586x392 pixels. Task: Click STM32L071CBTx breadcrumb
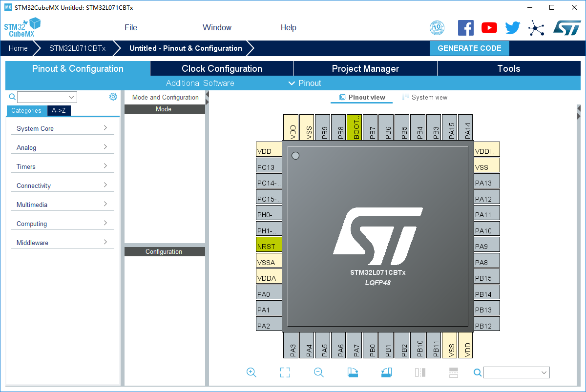pyautogui.click(x=77, y=48)
